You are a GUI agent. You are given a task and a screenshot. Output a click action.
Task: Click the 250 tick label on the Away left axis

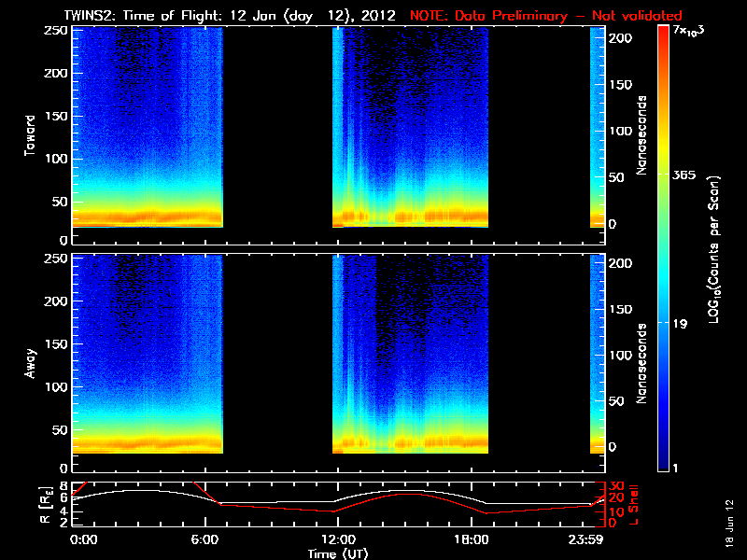click(56, 259)
